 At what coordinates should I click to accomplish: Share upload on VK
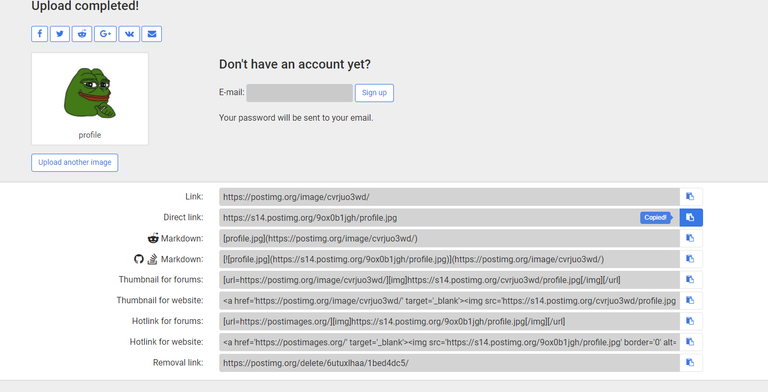pos(129,34)
